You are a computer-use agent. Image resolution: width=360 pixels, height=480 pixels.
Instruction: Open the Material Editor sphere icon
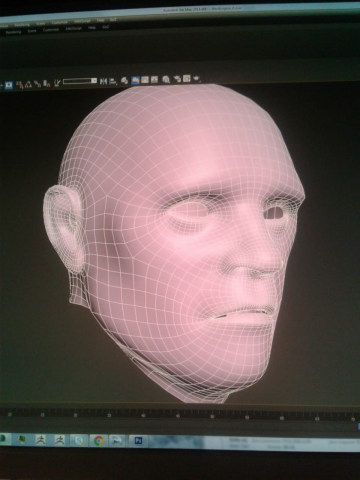(x=166, y=79)
